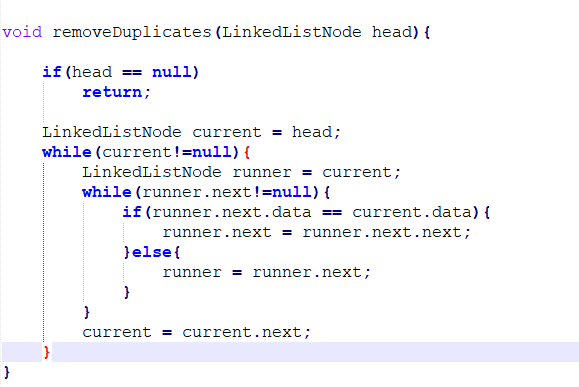Click the red opening brace after while(current!=null)
Viewport: 579px width, 387px height.
tap(247, 152)
